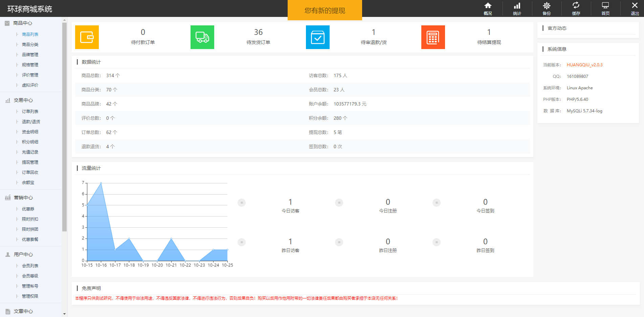
Task: Click the 1 待审退款/货 count
Action: pyautogui.click(x=374, y=32)
